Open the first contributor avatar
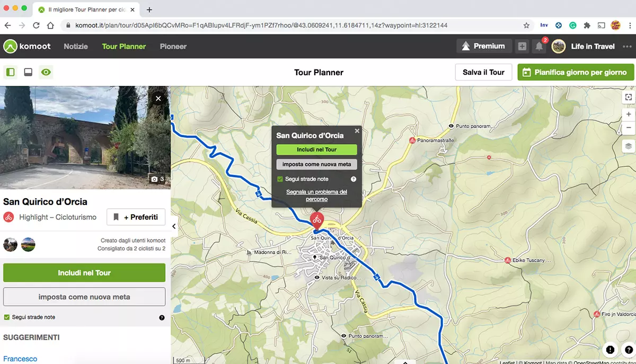Viewport: 636px width, 364px height. point(10,244)
